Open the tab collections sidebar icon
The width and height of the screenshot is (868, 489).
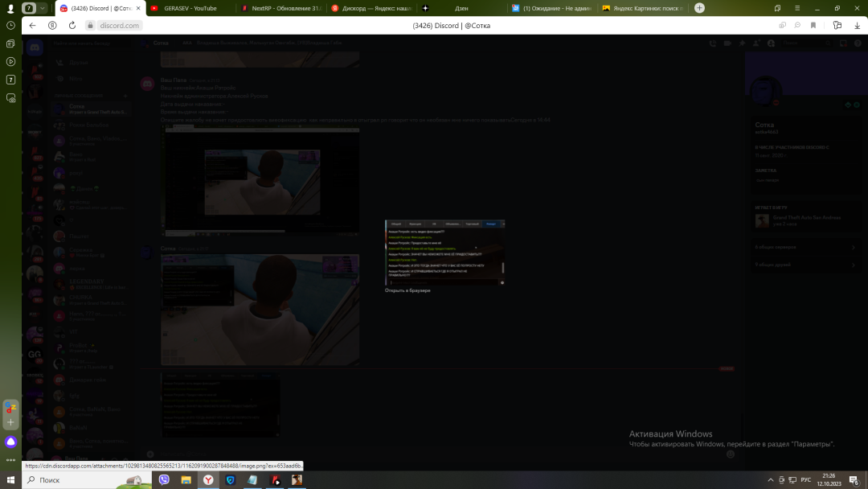[x=10, y=43]
